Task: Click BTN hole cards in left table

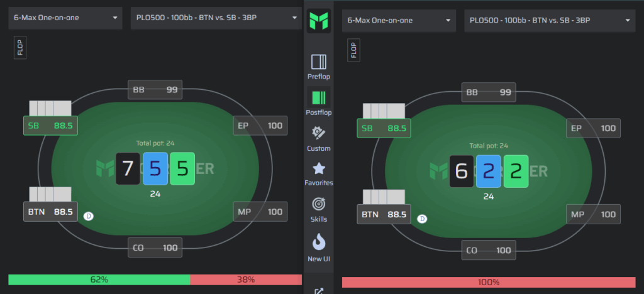Action: coord(50,194)
